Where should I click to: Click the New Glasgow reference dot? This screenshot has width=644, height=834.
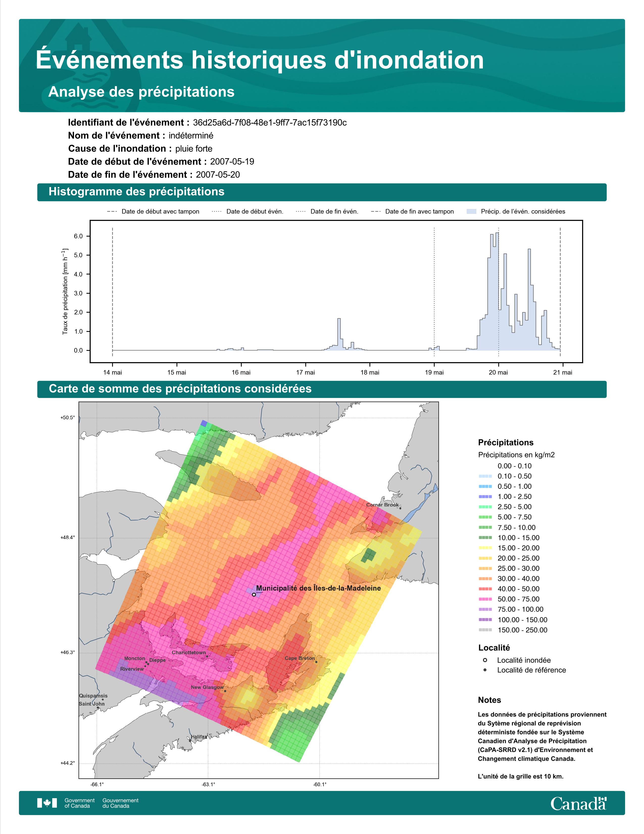click(x=225, y=691)
